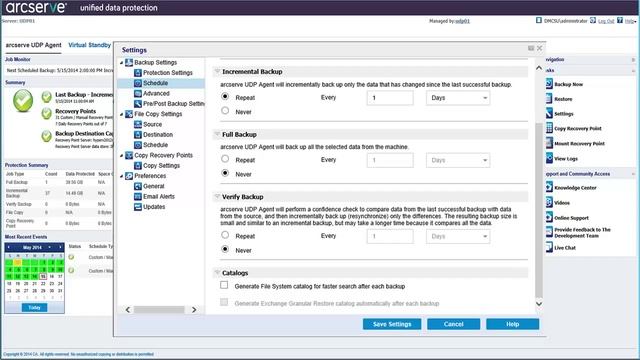Click the Mount Recovery Point icon
Viewport: 640px width, 360px height.
(x=549, y=143)
